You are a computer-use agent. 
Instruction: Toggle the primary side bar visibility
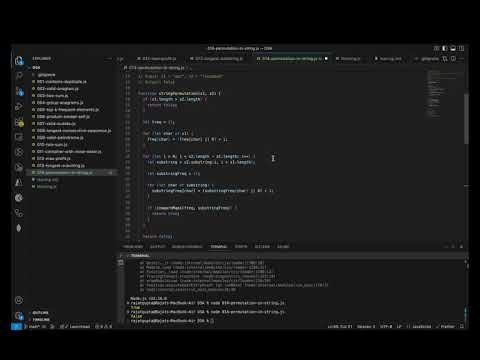445,49
